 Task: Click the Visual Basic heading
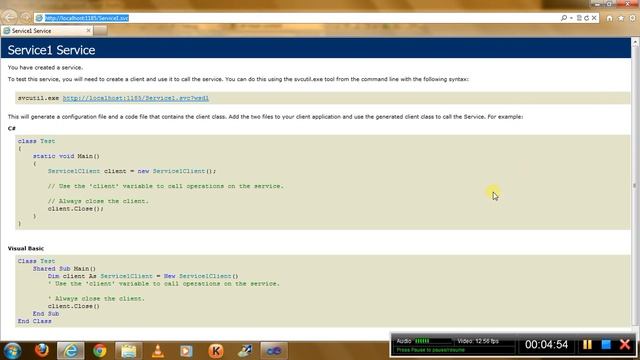coord(26,248)
